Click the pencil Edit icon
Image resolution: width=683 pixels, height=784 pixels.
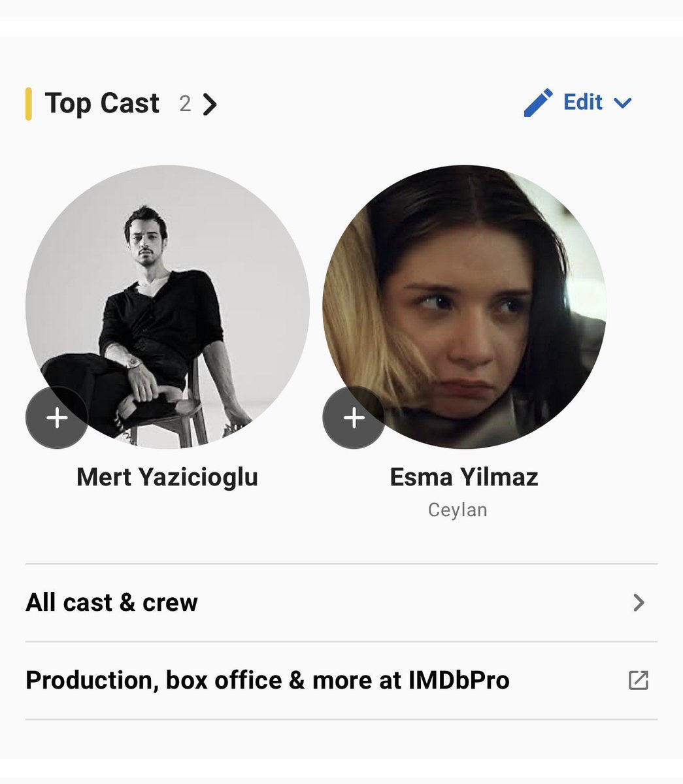(539, 103)
